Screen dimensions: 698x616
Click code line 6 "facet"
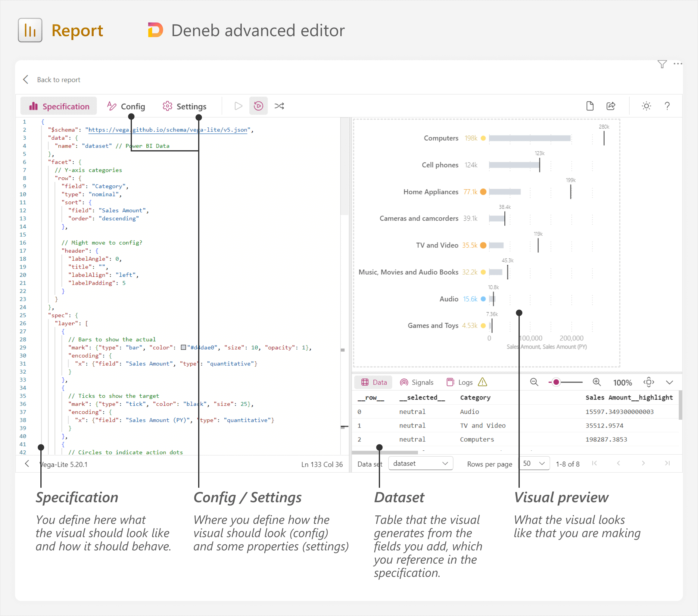[65, 162]
